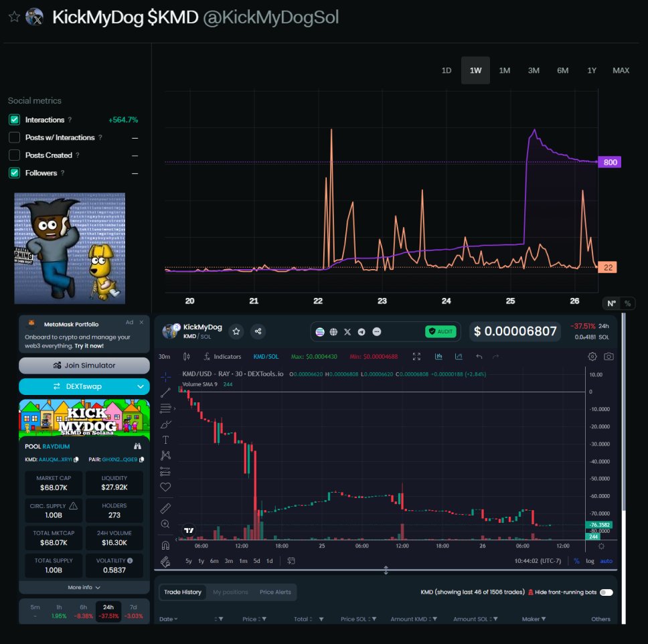Open the 30m interval dropdown
648x644 pixels.
(165, 356)
